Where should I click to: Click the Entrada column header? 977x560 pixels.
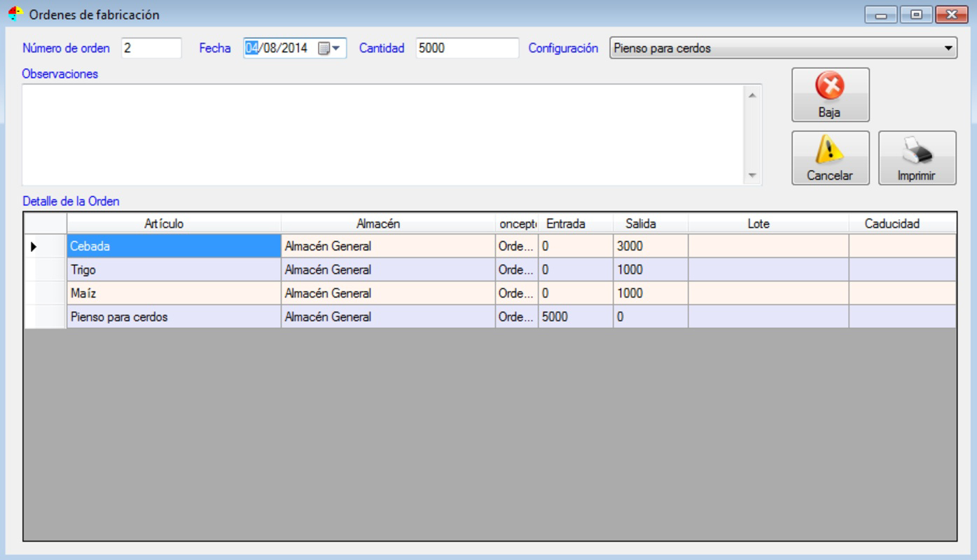point(575,224)
